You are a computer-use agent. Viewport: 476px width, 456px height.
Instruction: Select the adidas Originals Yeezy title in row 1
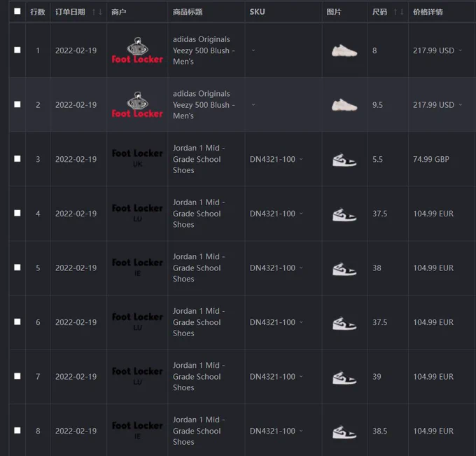tap(204, 50)
